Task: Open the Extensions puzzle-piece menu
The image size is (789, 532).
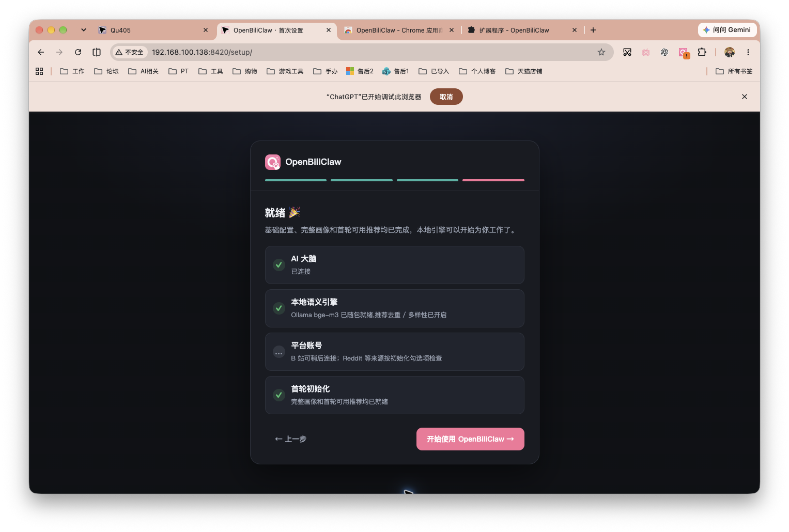Action: [x=702, y=52]
